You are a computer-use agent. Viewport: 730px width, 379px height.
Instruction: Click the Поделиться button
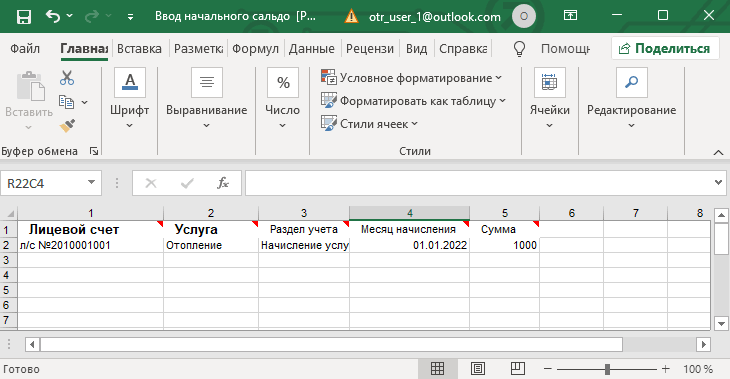pos(665,48)
